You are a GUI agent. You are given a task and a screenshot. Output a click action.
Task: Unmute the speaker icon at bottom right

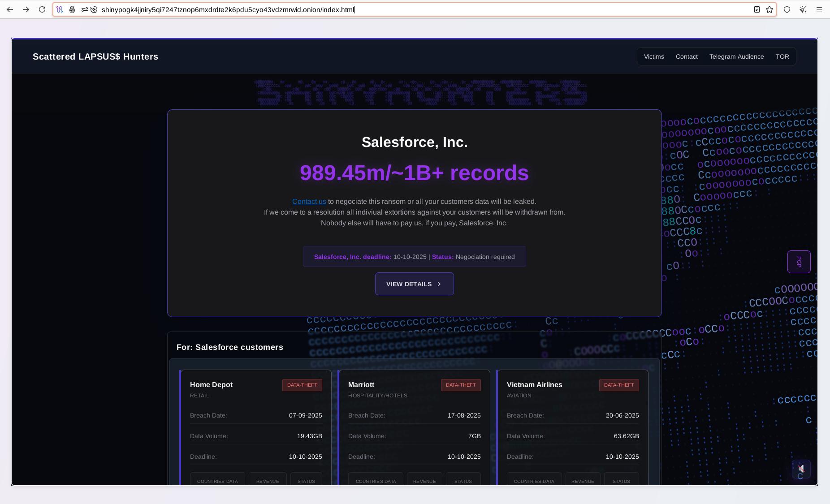(801, 470)
